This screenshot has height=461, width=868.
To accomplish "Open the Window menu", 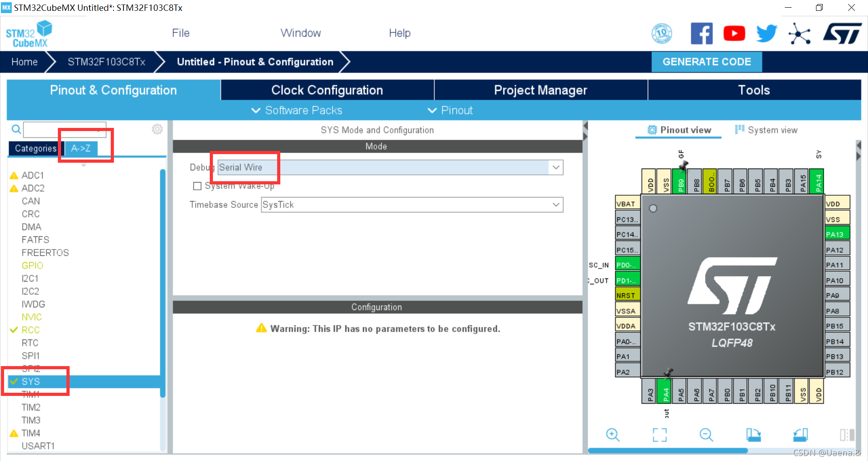I will point(301,33).
